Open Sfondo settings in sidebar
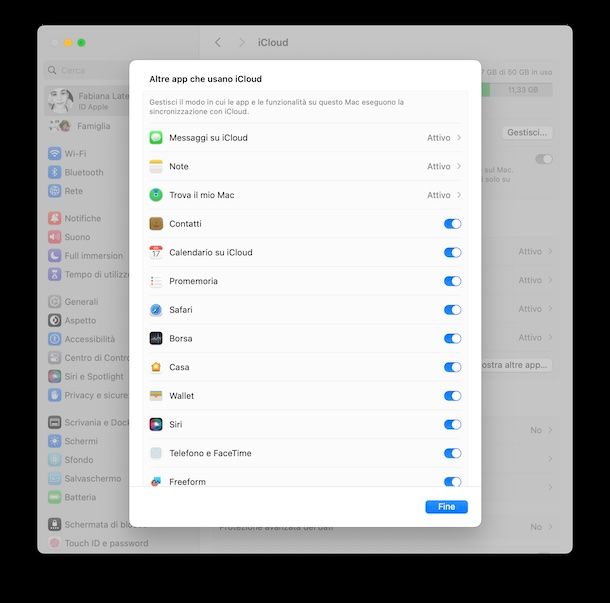 click(x=71, y=460)
